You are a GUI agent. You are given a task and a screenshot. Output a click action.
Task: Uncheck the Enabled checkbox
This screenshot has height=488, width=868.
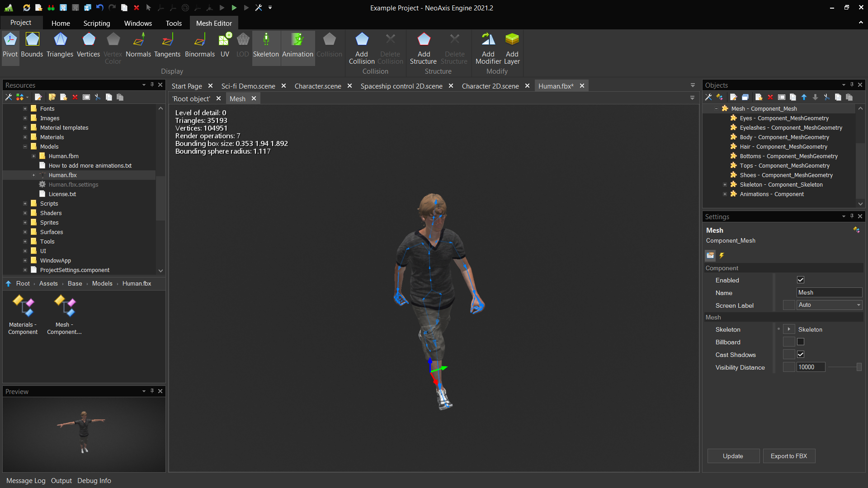point(801,280)
